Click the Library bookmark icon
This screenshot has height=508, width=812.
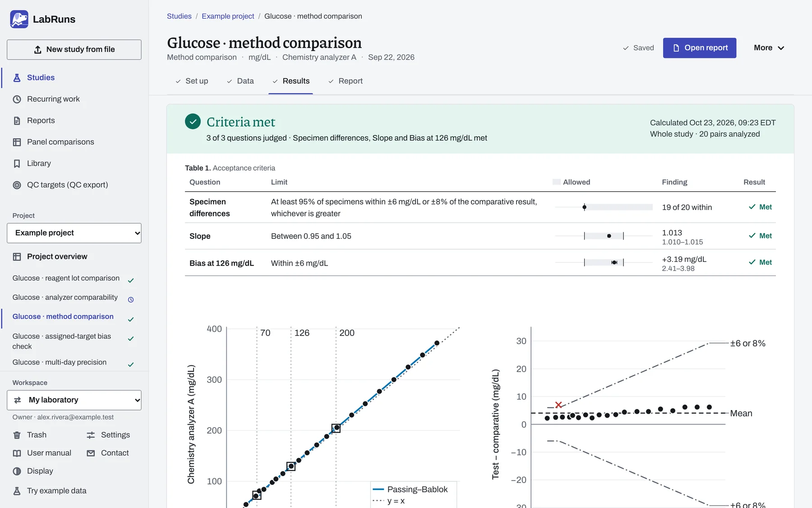coord(17,163)
